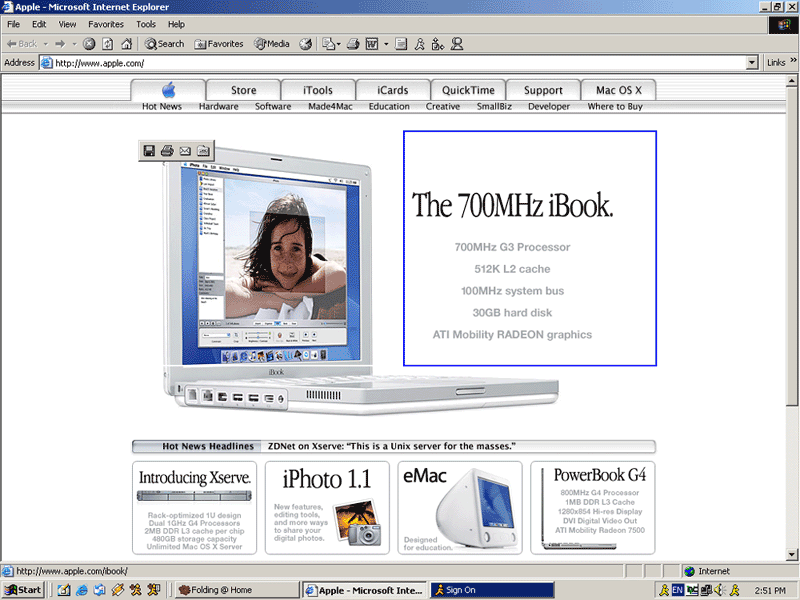Go to the Home page icon

(x=127, y=44)
